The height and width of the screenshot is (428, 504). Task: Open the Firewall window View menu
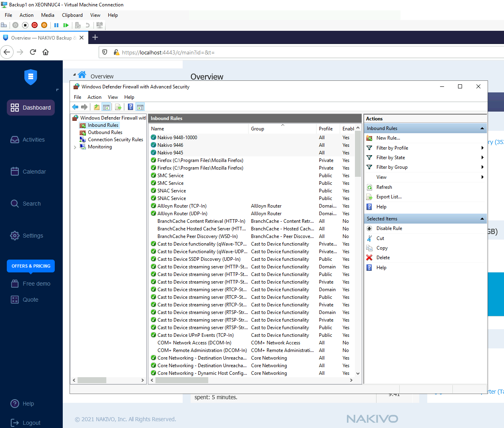113,97
